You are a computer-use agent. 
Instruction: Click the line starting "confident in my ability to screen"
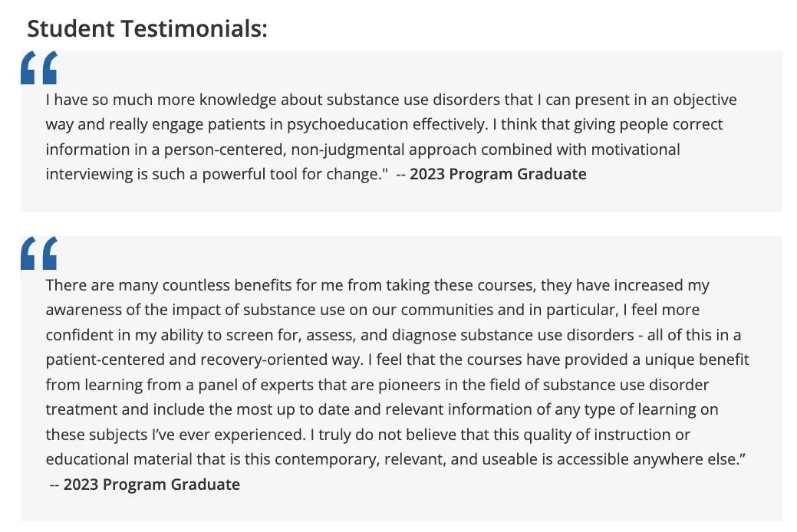coord(394,335)
